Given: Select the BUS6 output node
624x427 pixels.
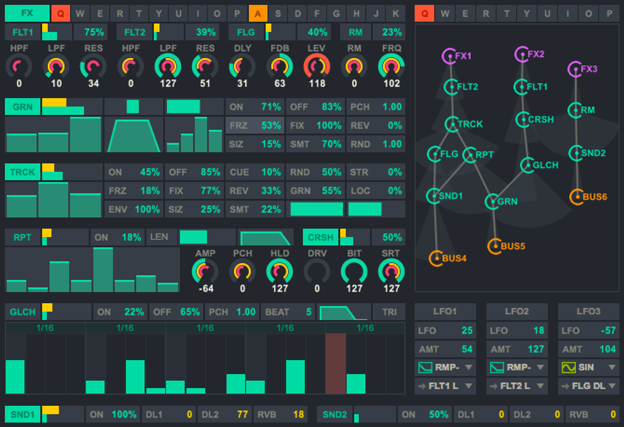Looking at the screenshot, I should click(x=576, y=197).
